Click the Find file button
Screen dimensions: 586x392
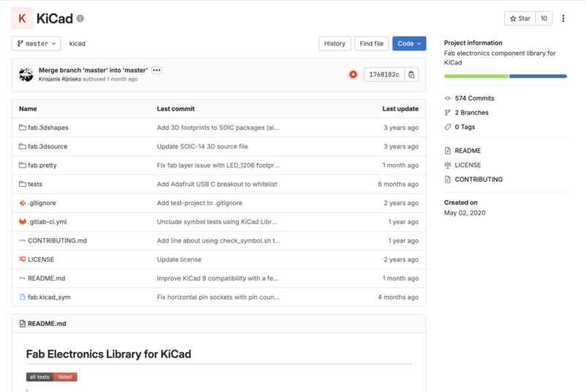click(372, 44)
